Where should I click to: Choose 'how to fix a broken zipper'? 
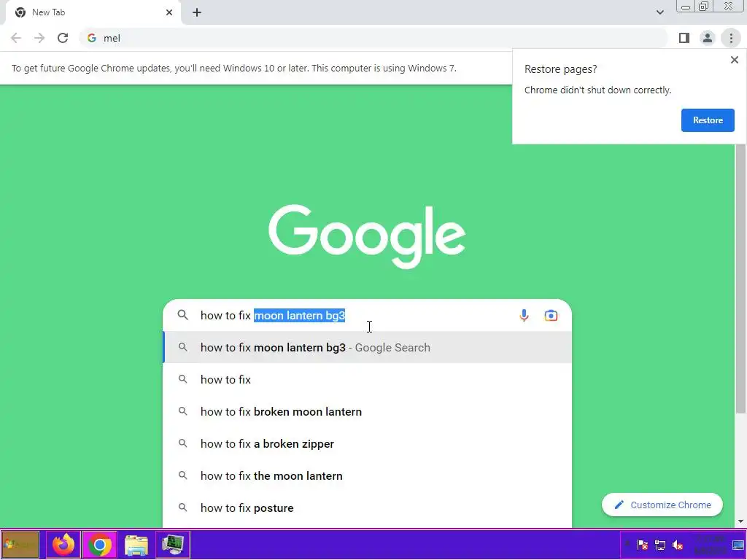[368, 443]
